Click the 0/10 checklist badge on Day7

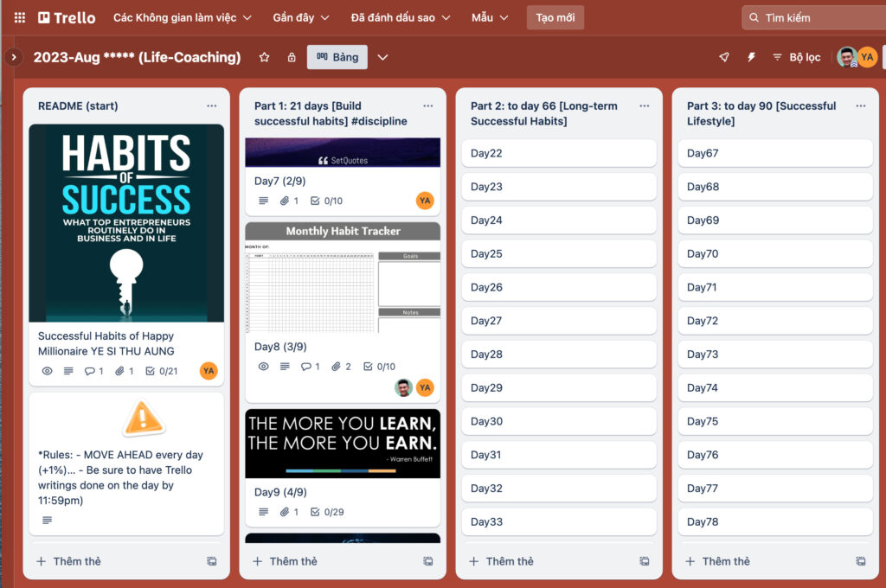pyautogui.click(x=327, y=201)
